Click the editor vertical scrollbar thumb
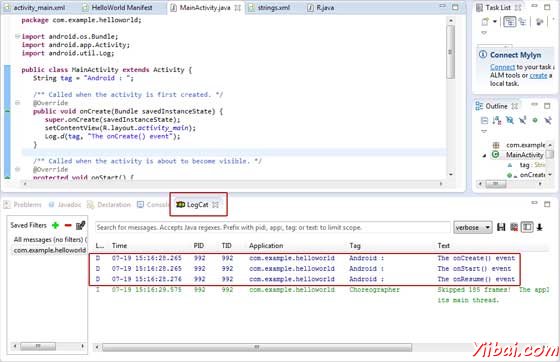This screenshot has height=362, width=560. point(450,52)
